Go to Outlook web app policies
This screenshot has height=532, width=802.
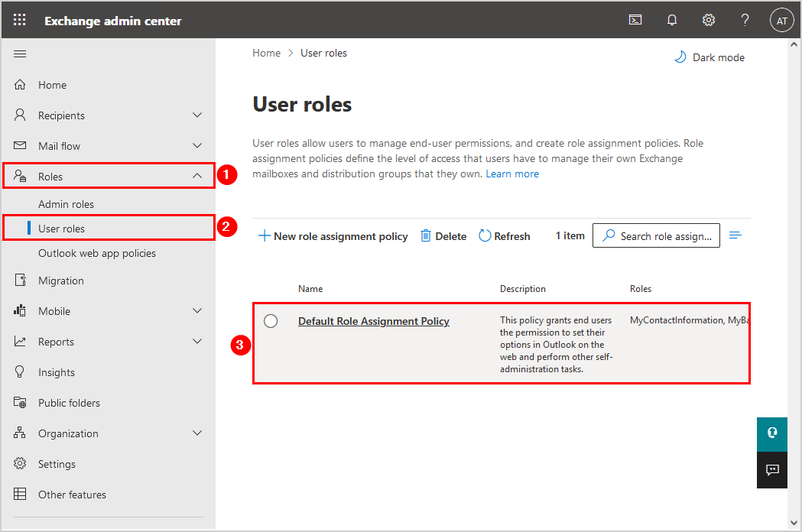click(x=97, y=253)
